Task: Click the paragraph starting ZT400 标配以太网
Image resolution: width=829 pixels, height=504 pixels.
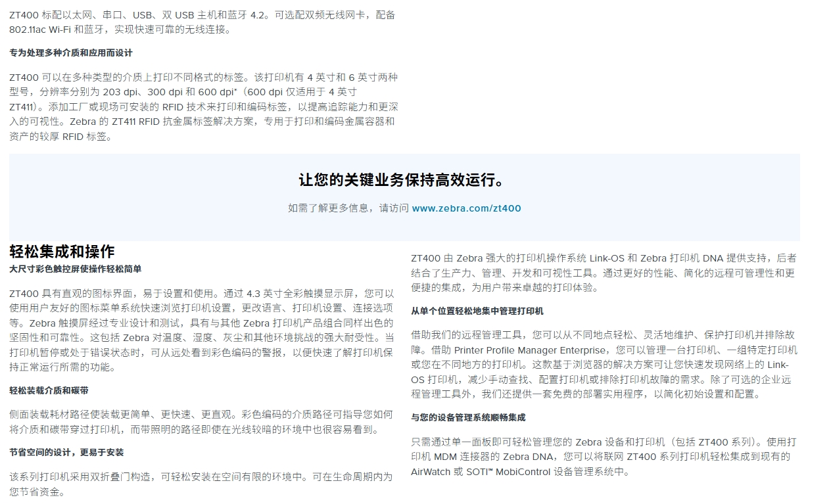Action: pos(202,22)
